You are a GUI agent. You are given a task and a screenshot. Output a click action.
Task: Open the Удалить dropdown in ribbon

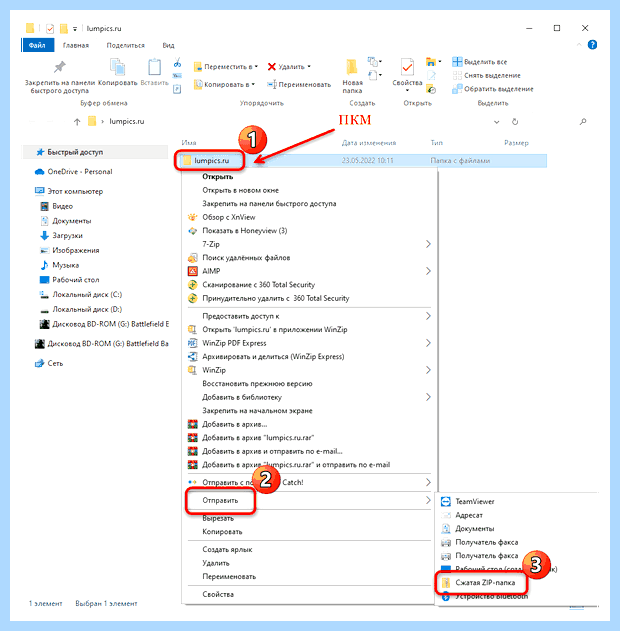click(x=289, y=67)
